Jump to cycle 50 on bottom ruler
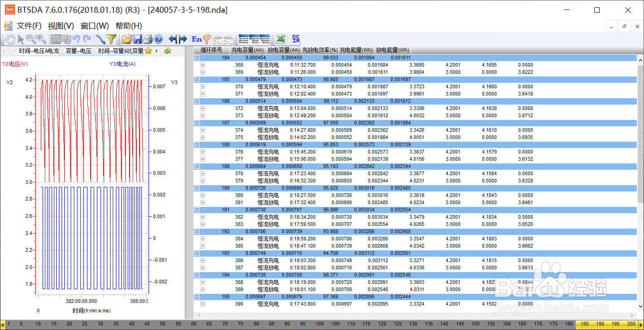 click(x=163, y=324)
